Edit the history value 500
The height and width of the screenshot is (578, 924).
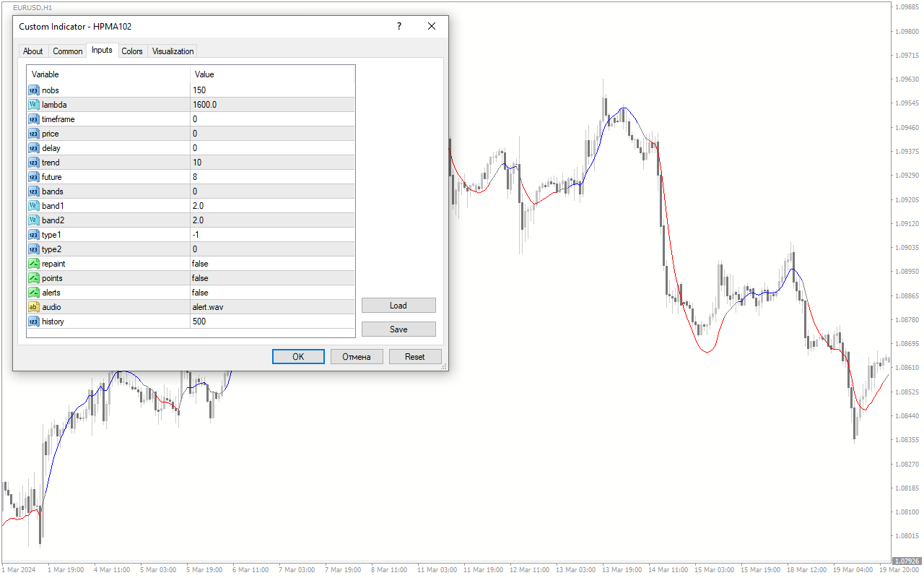273,322
